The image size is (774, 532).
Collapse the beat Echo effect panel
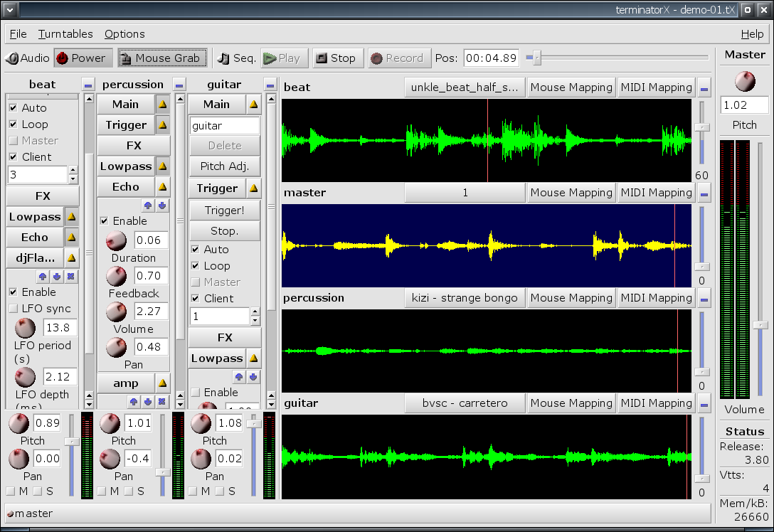coord(72,238)
